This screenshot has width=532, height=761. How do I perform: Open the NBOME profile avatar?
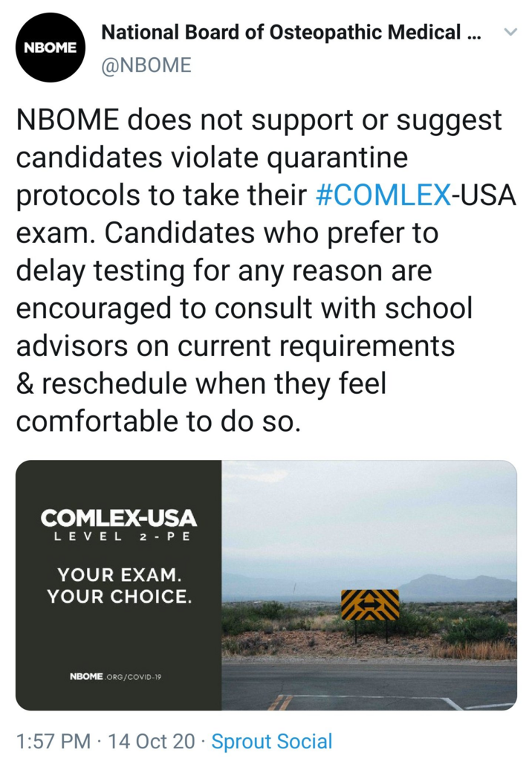click(x=50, y=48)
